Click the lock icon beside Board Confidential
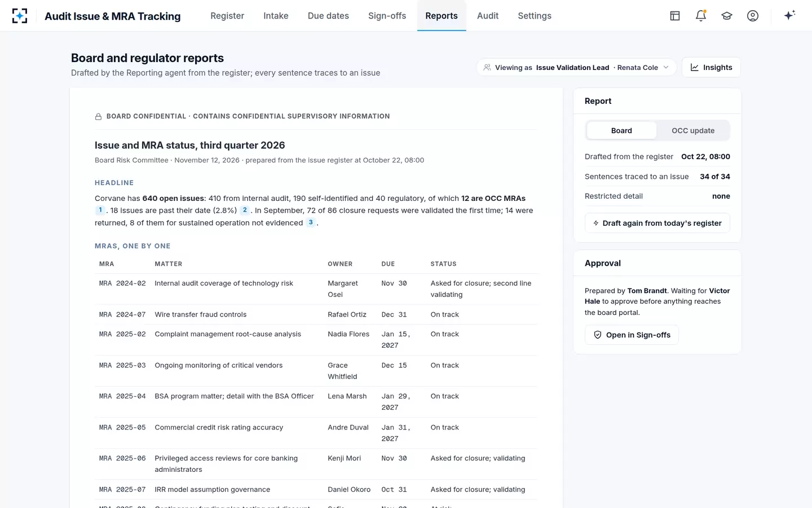The height and width of the screenshot is (508, 812). tap(98, 116)
